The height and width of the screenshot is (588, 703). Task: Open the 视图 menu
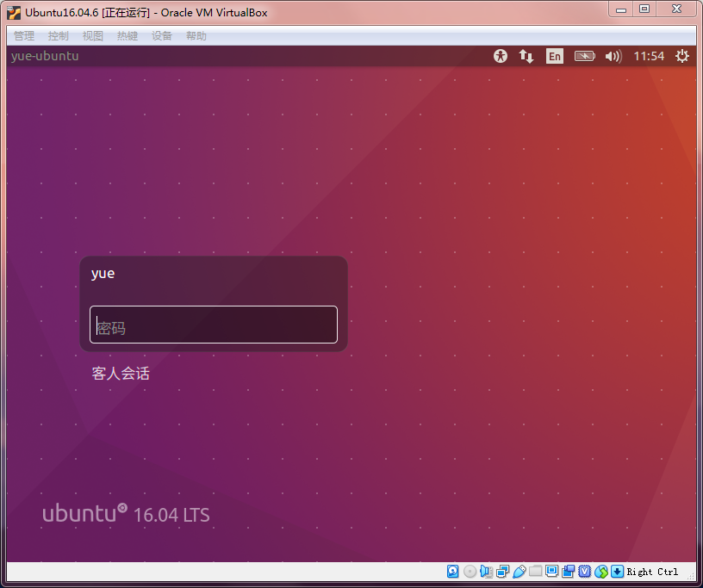coord(93,36)
